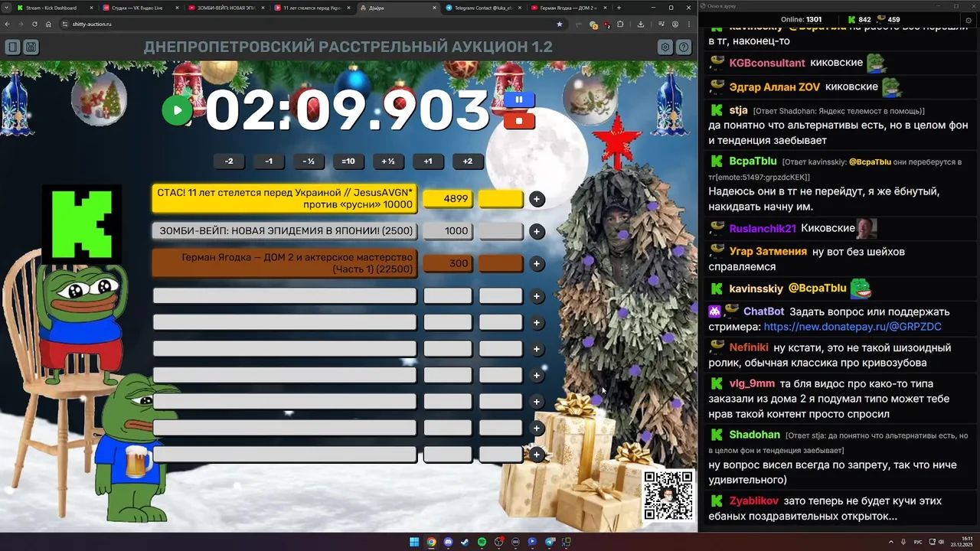
Task: Open the browser downloads icon
Action: point(641,24)
